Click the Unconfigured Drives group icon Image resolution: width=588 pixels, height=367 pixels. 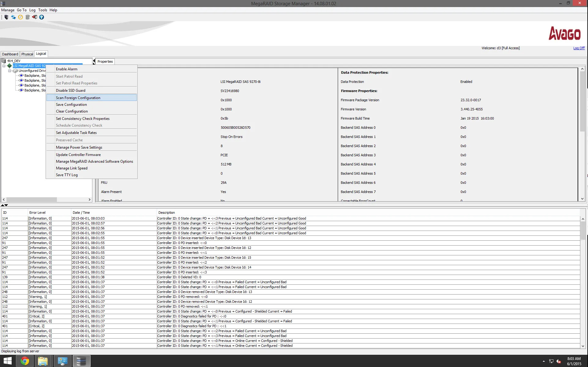click(15, 71)
